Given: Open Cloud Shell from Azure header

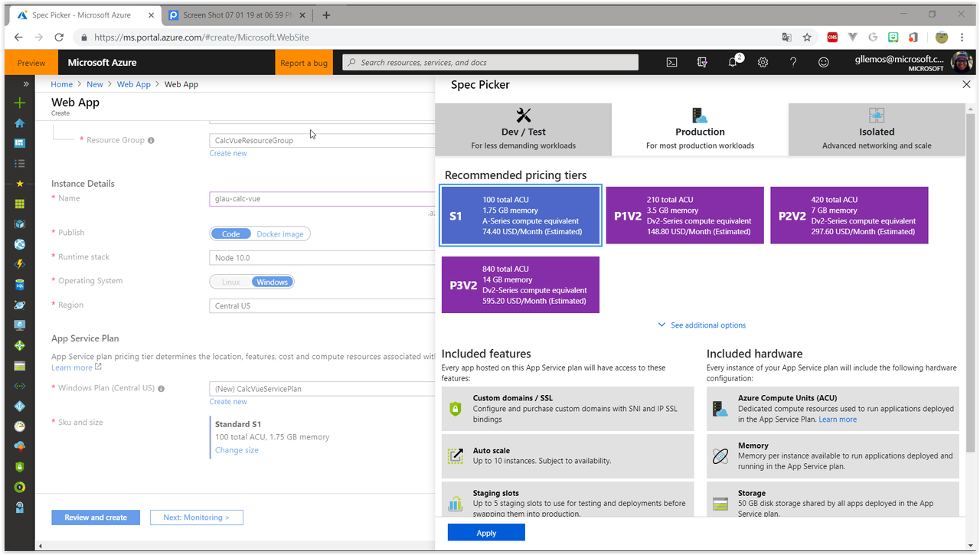Looking at the screenshot, I should 671,63.
